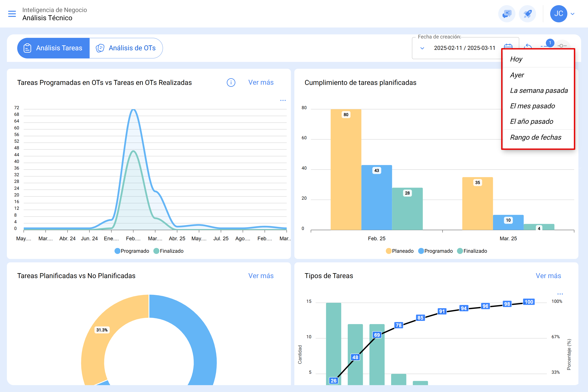The image size is (588, 392).
Task: Choose El año pasado option
Action: [x=538, y=121]
